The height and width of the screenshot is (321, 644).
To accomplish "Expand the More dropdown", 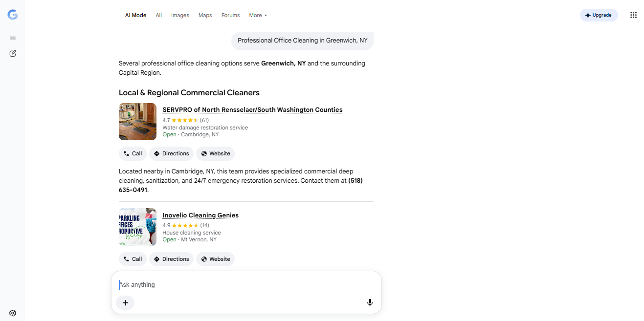I will click(x=258, y=15).
